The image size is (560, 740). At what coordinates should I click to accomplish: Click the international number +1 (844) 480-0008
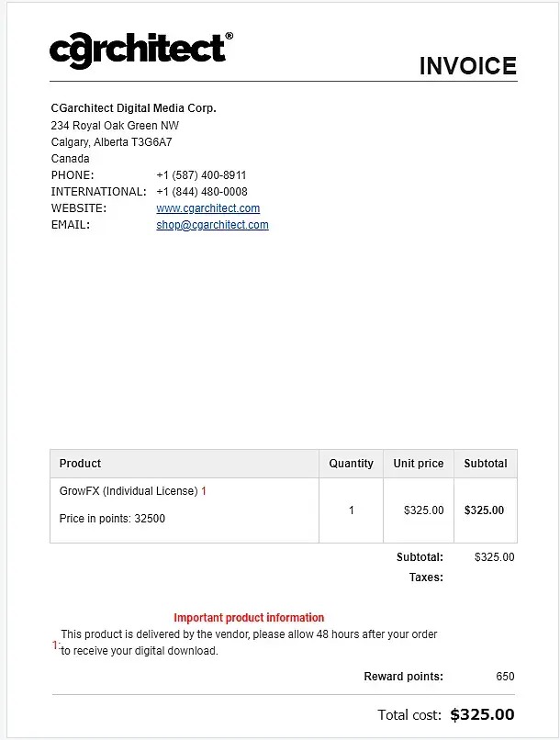coord(201,192)
